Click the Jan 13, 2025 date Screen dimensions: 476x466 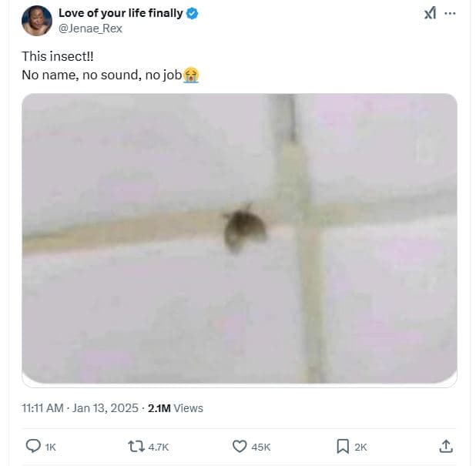pyautogui.click(x=105, y=408)
